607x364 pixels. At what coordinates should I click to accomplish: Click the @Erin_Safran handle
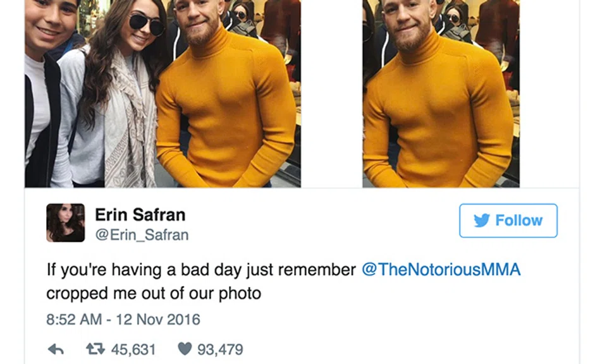point(142,235)
